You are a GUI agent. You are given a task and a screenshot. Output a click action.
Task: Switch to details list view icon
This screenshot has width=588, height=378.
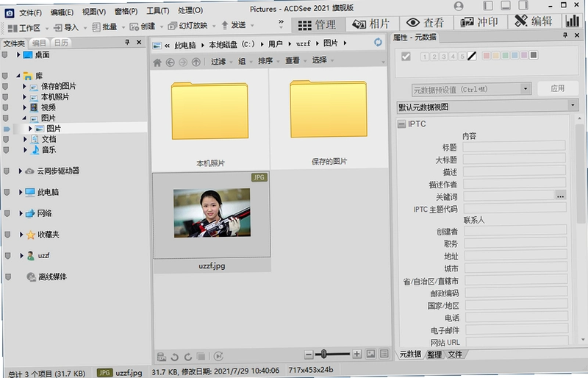pos(384,354)
